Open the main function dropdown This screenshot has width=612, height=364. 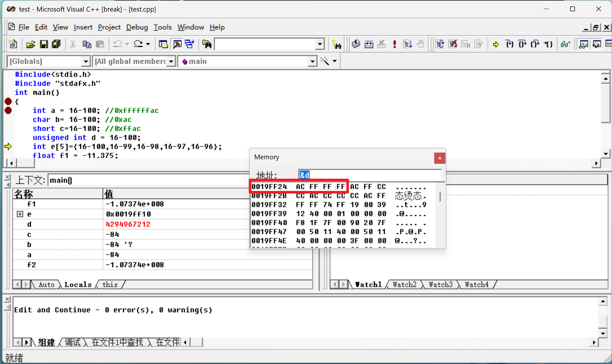click(x=312, y=61)
